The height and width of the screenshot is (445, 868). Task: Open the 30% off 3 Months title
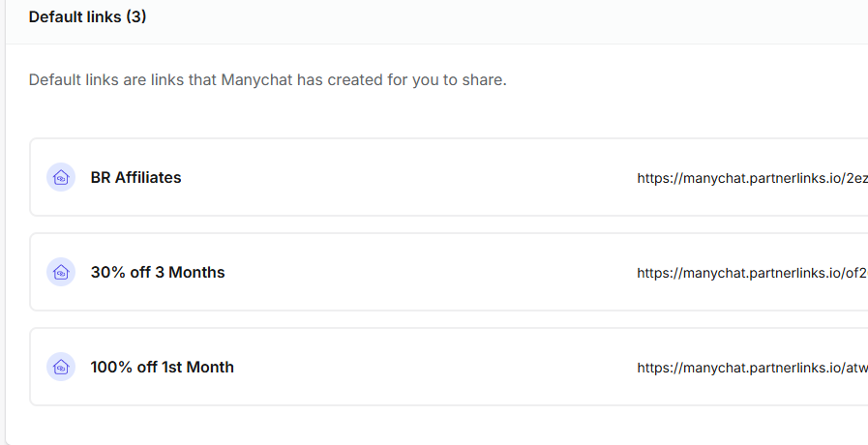158,272
